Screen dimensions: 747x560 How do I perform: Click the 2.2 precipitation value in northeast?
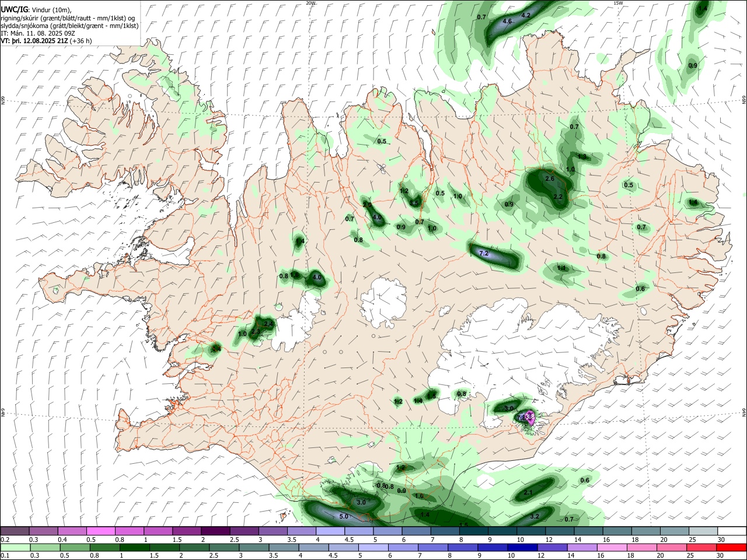coord(557,197)
